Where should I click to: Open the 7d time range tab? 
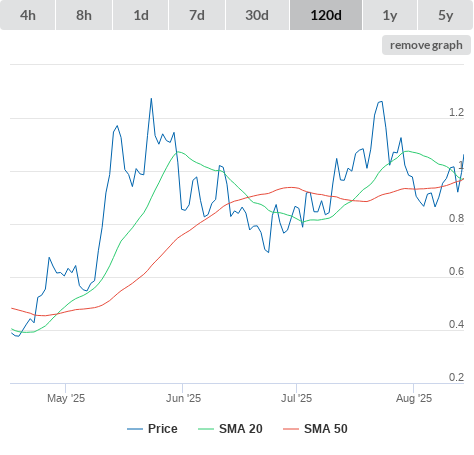197,15
